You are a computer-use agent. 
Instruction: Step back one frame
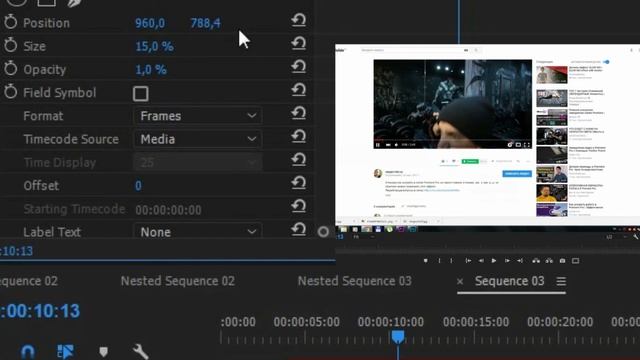coord(481,260)
